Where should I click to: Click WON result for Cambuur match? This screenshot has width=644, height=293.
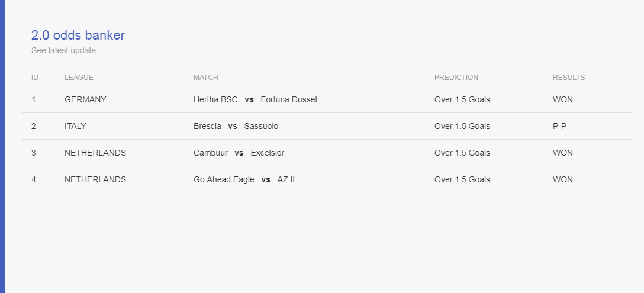[563, 153]
